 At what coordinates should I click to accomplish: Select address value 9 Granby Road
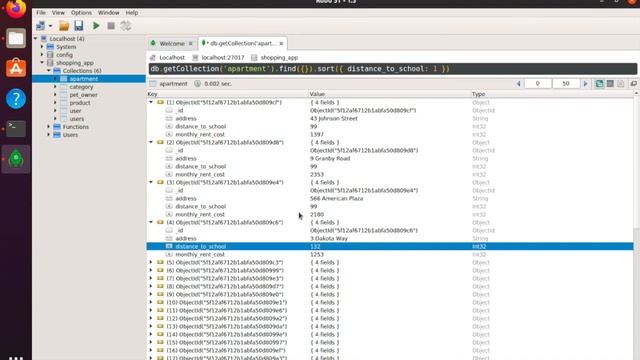click(x=330, y=158)
